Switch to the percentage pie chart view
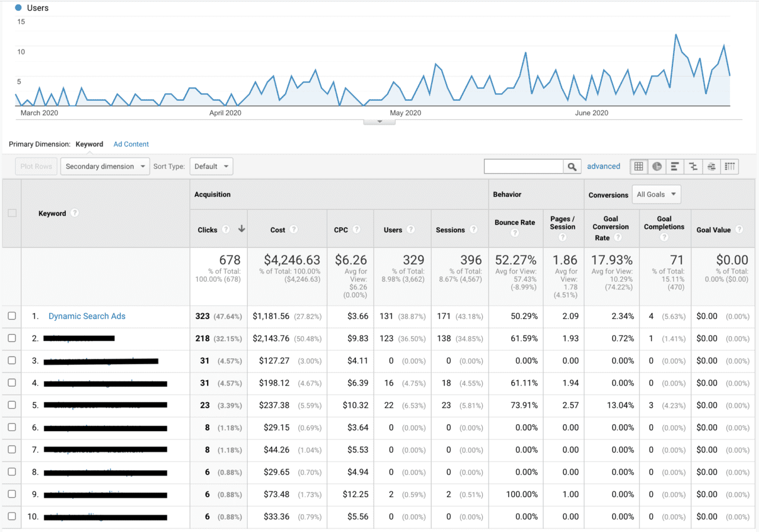 [x=656, y=167]
